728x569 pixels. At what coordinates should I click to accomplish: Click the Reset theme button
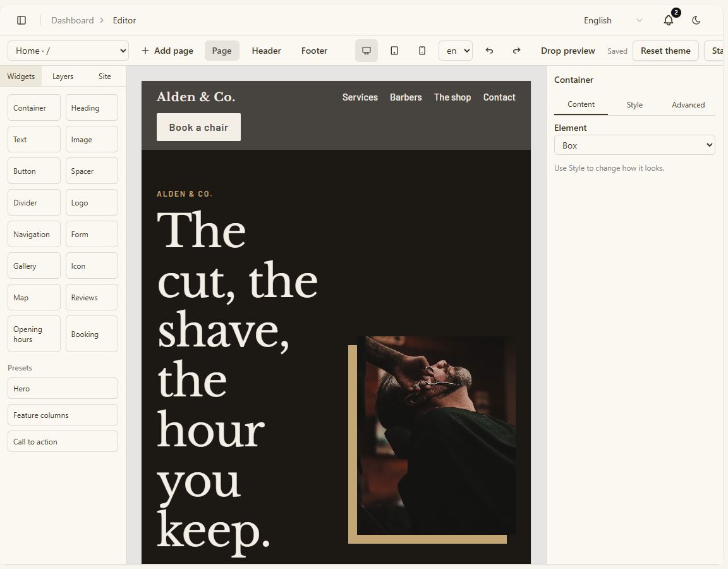coord(665,51)
